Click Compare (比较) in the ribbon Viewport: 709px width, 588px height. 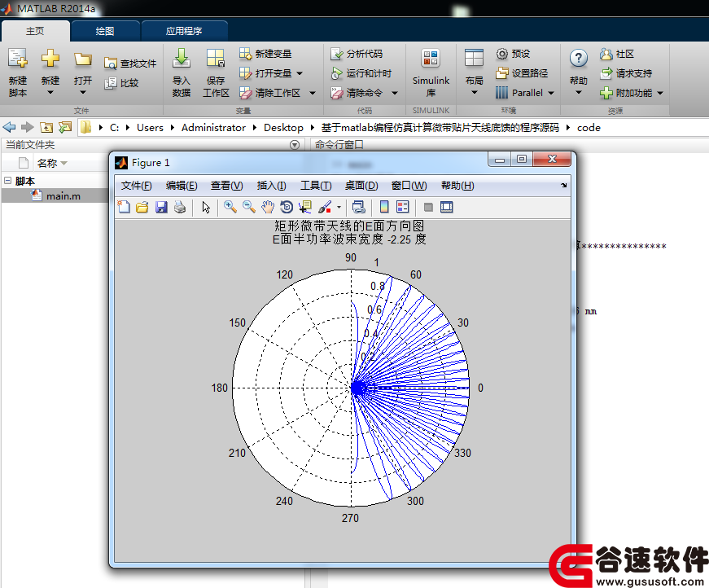click(x=121, y=83)
